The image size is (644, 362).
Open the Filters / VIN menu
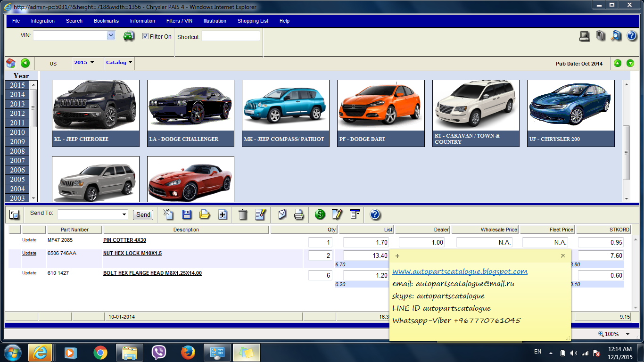pos(179,21)
